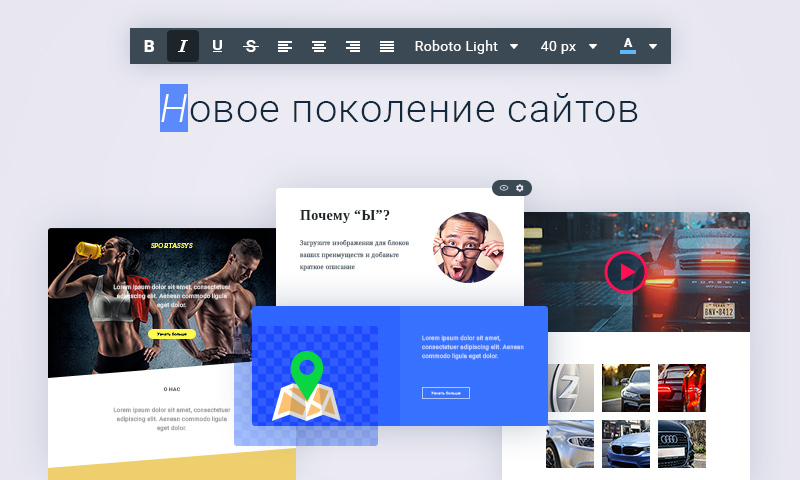This screenshot has width=800, height=480.
Task: Click the eye visibility icon on the block
Action: [x=504, y=188]
